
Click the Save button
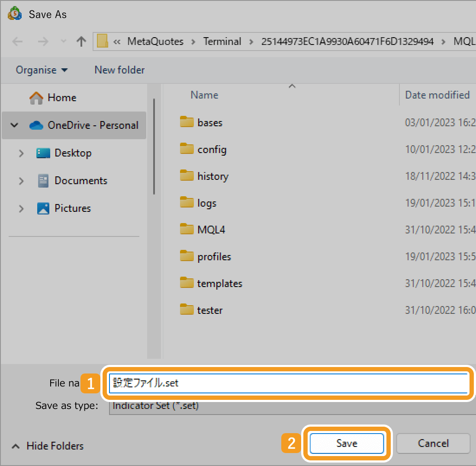[x=346, y=443]
